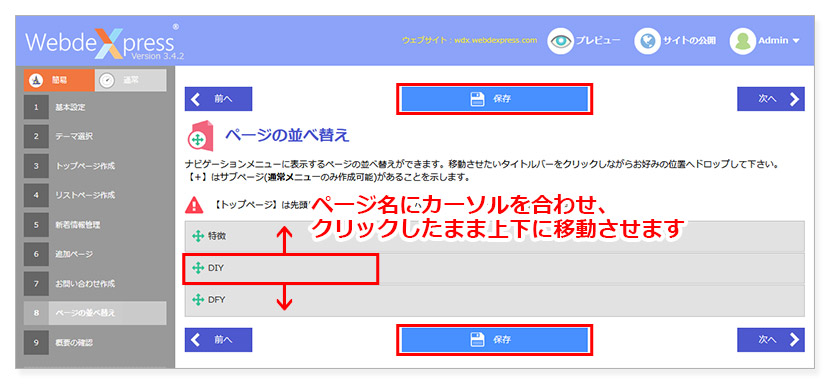Click right chevron on top 次へ button
Viewport: 830px width, 384px height.
(x=794, y=99)
